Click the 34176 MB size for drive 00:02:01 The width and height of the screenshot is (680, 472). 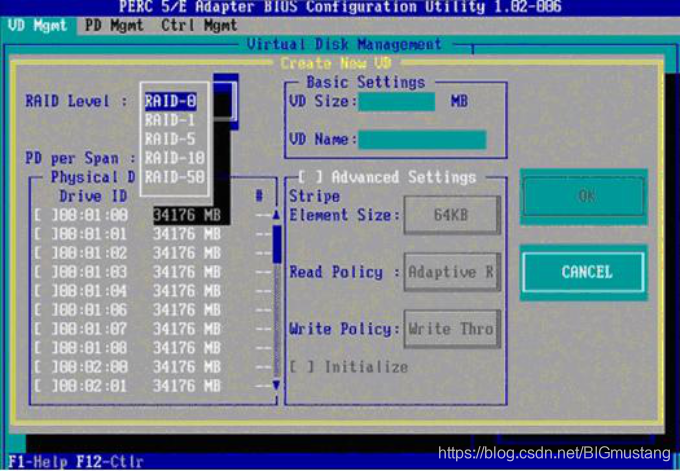[187, 386]
